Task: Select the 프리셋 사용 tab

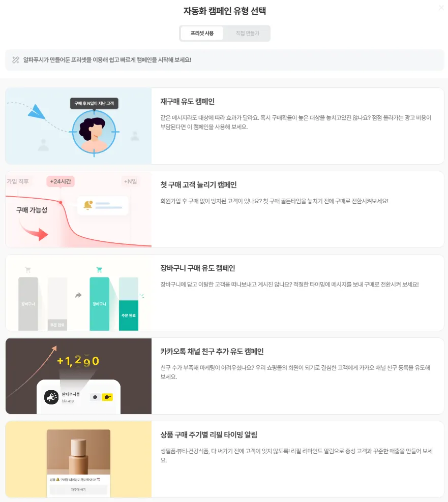Action: [202, 34]
